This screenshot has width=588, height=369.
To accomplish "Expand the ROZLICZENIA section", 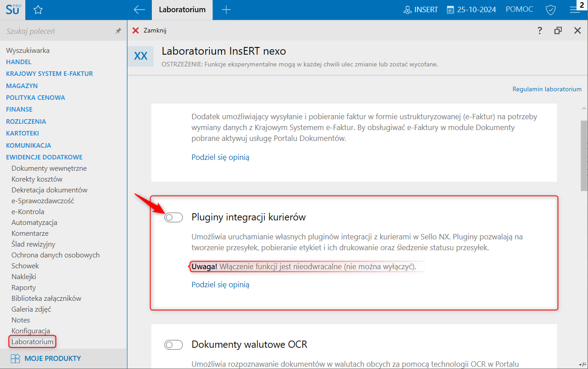I will pos(26,121).
